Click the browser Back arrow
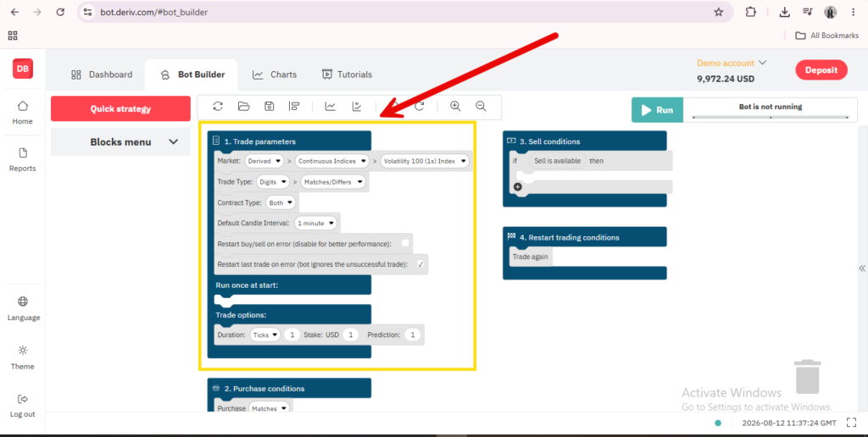868x437 pixels. point(15,12)
